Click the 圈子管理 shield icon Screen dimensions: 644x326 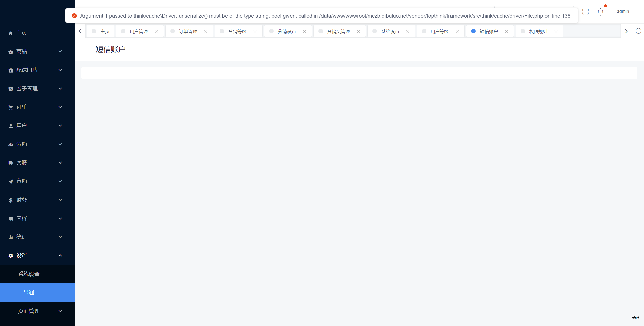coord(11,89)
